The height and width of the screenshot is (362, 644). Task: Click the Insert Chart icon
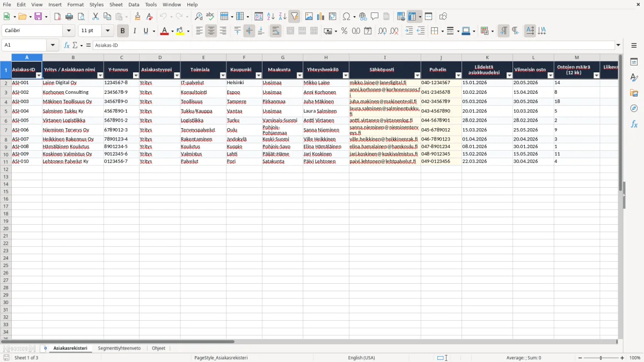[x=321, y=17]
